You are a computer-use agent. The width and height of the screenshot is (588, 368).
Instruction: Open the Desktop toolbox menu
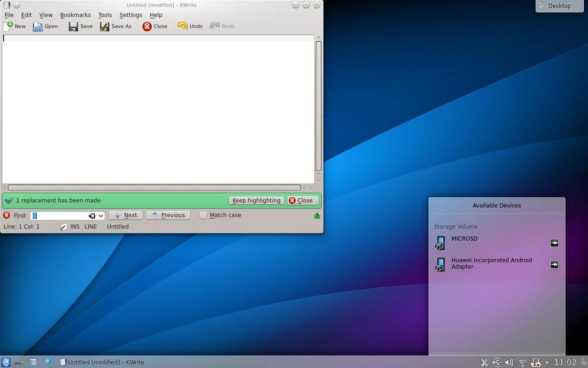(559, 6)
